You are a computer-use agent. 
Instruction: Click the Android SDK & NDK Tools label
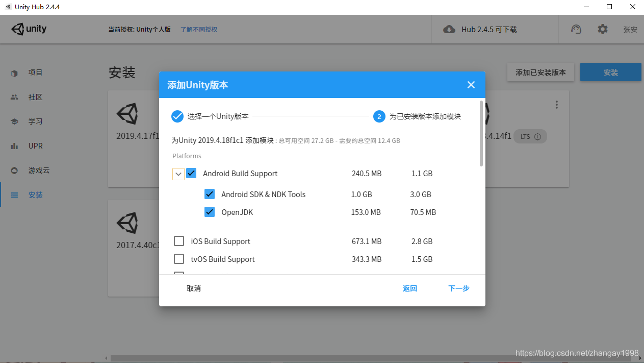click(264, 194)
